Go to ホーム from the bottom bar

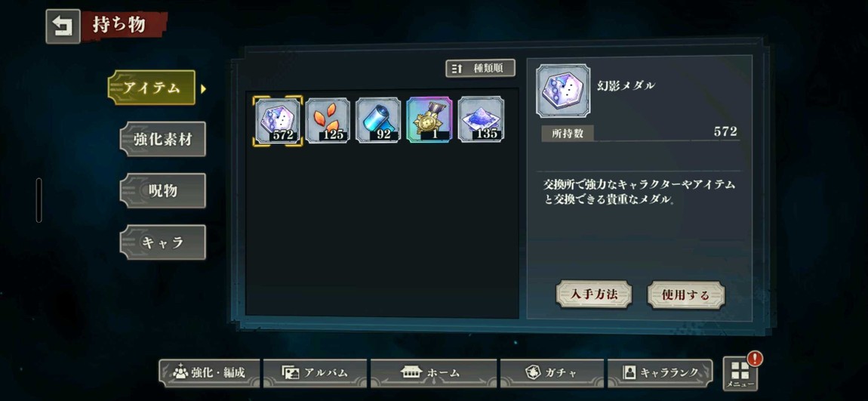coord(433,373)
